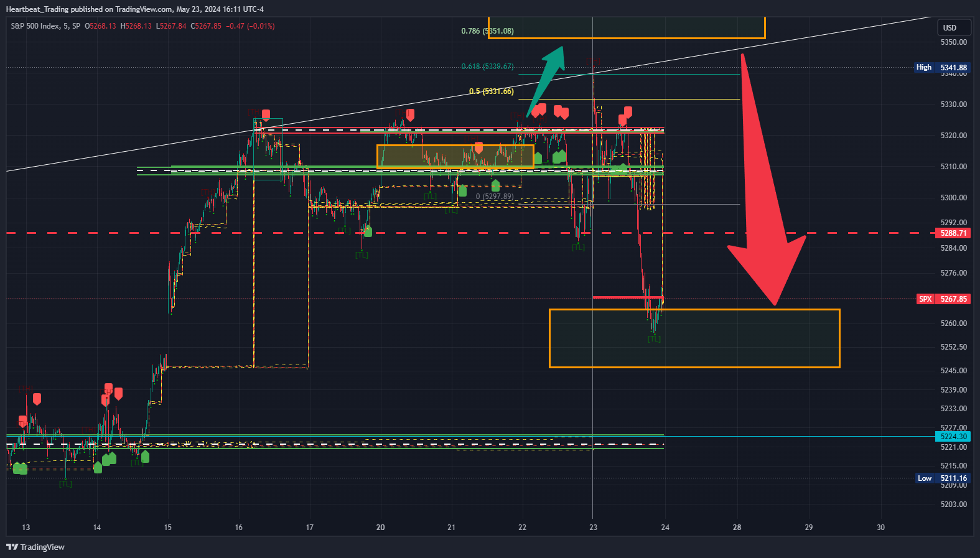Click date 30 on the time axis
The image size is (980, 558).
[880, 528]
